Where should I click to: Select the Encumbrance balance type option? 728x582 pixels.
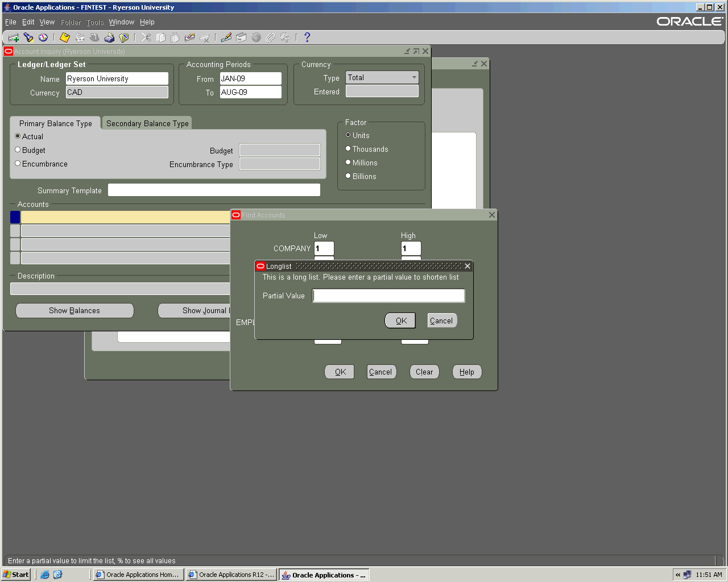(x=18, y=164)
